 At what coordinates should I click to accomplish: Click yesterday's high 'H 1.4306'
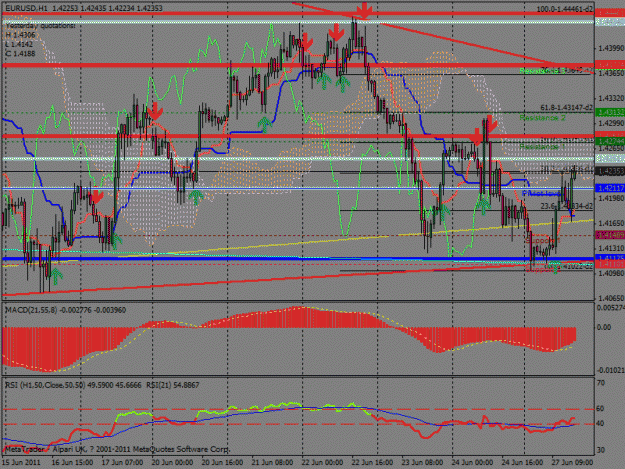click(20, 35)
